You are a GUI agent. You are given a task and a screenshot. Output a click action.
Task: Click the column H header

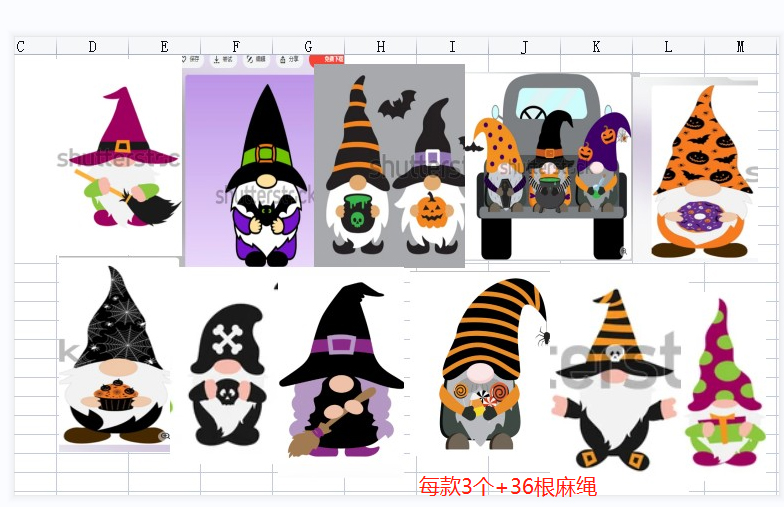pyautogui.click(x=380, y=47)
